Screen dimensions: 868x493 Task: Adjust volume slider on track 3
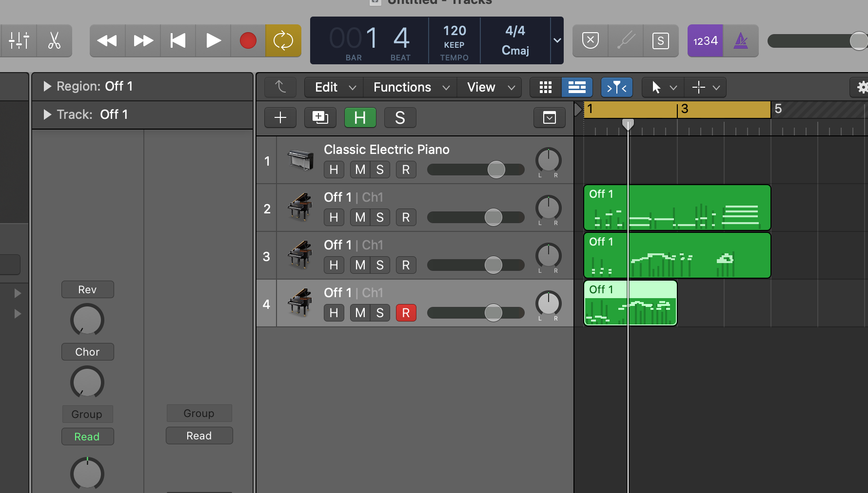(493, 265)
